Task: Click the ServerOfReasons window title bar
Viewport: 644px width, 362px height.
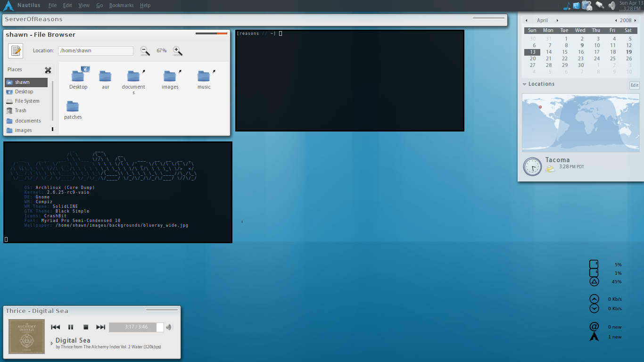Action: [x=255, y=20]
